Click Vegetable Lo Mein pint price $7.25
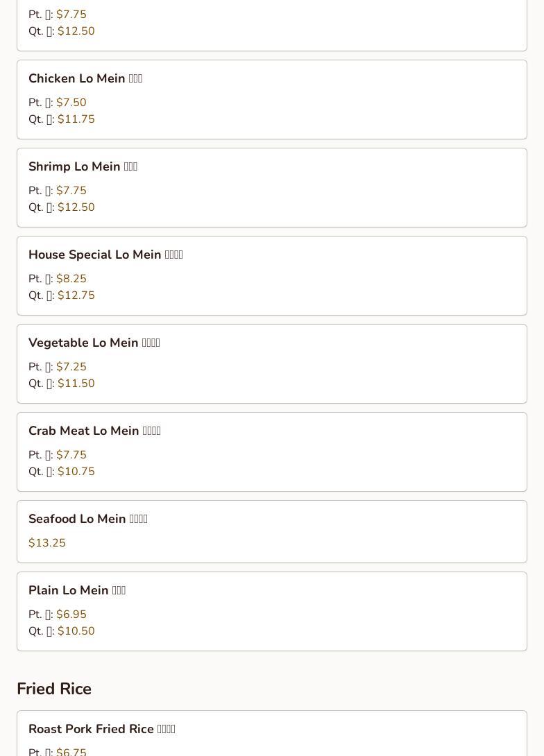This screenshot has width=544, height=756. click(x=71, y=367)
